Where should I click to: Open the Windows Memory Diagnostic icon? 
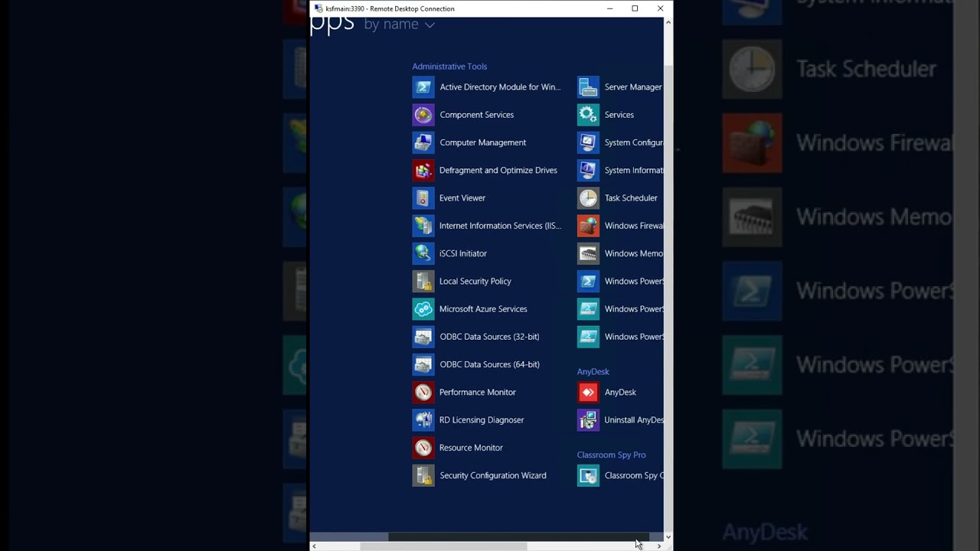pos(588,253)
